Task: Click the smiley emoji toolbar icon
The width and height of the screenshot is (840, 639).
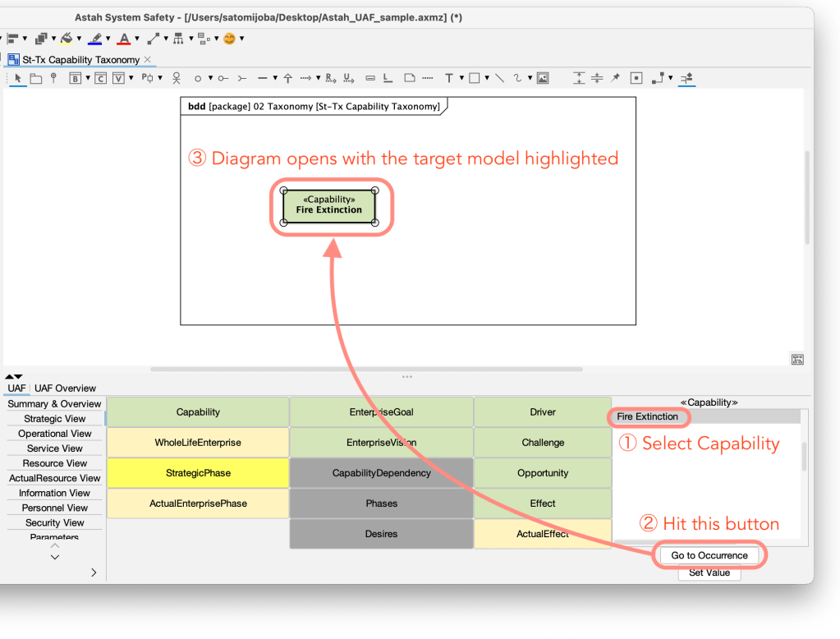Action: (231, 37)
